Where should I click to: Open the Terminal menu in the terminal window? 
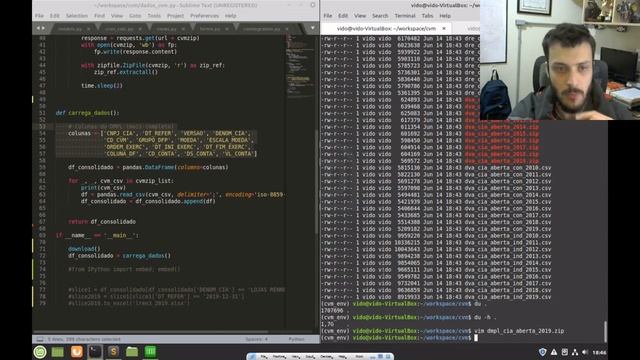405,16
